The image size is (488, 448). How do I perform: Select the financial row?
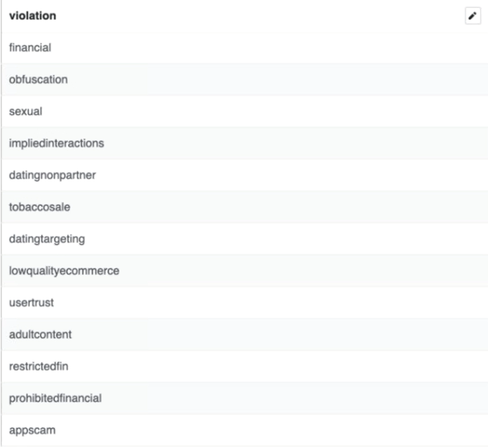(245, 48)
